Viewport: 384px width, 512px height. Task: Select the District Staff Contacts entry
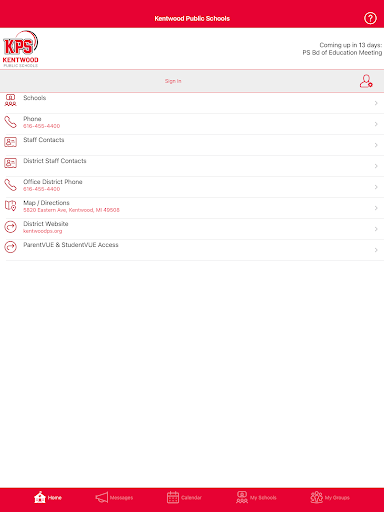(192, 166)
